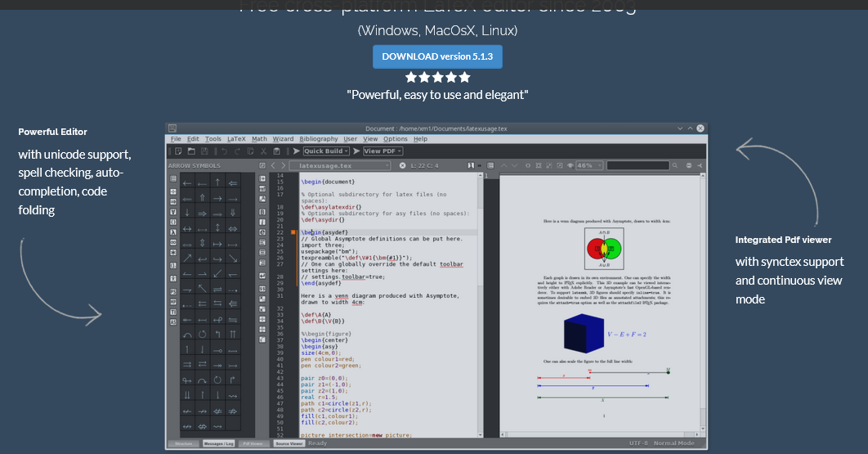This screenshot has width=868, height=454.
Task: Open the File menu
Action: click(x=176, y=138)
